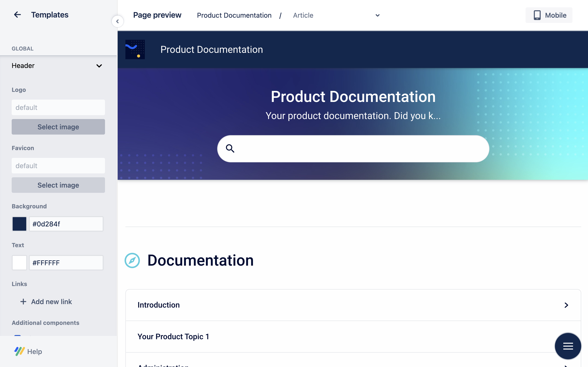
Task: Collapse the sidebar with round chevron button
Action: click(117, 21)
